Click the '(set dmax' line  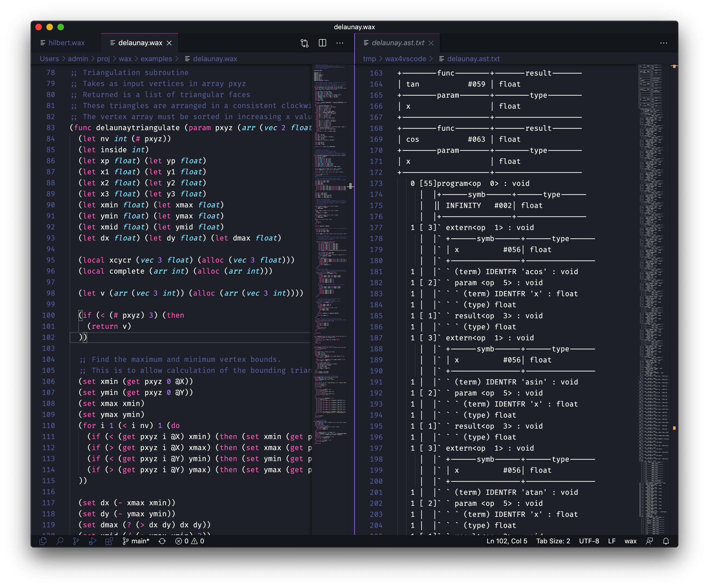coord(145,525)
